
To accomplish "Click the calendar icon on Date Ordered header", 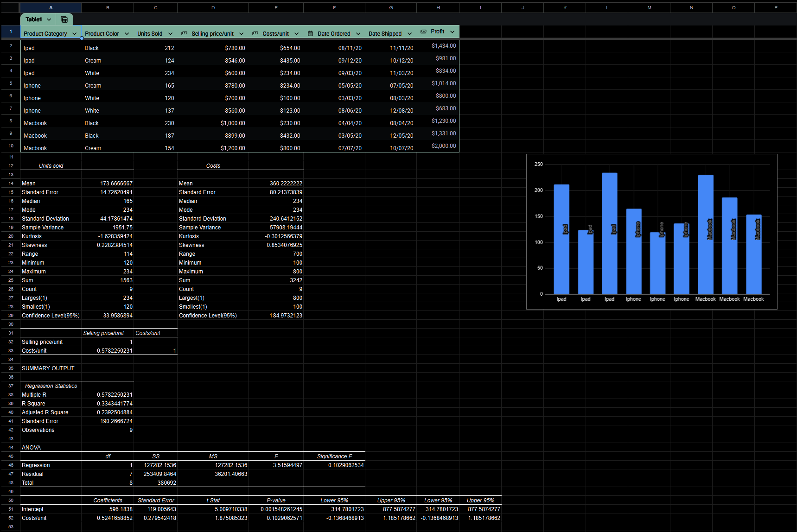I will coord(310,33).
